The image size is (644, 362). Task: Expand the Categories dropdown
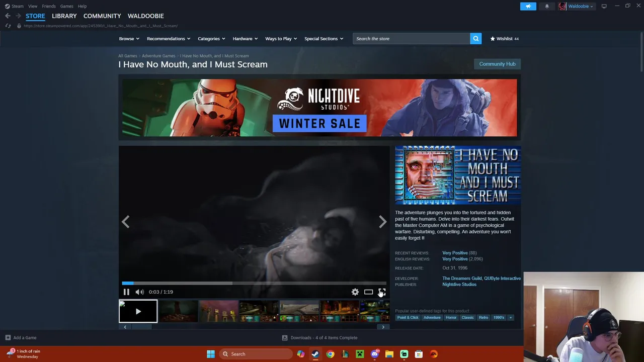coord(211,39)
